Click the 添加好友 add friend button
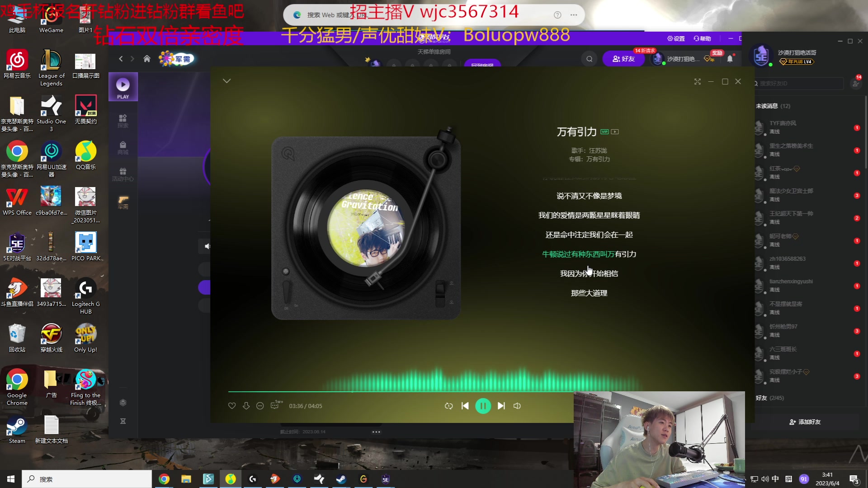Image resolution: width=868 pixels, height=488 pixels. (805, 422)
